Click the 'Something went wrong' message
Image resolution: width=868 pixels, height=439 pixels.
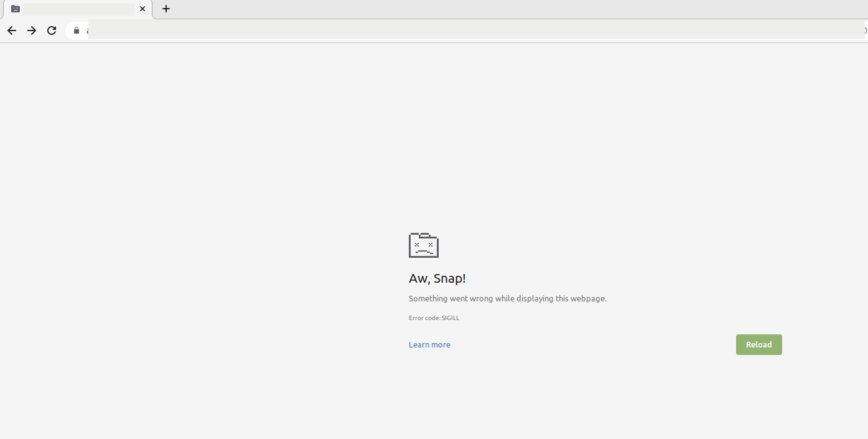[x=508, y=299]
